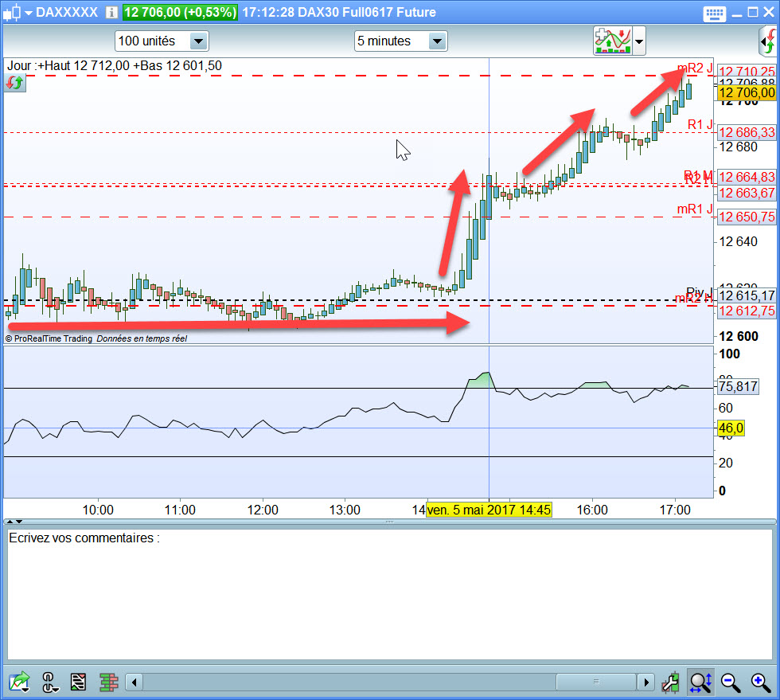Screen dimensions: 780x700
Task: Click the 12 664,83 price label
Action: (747, 178)
